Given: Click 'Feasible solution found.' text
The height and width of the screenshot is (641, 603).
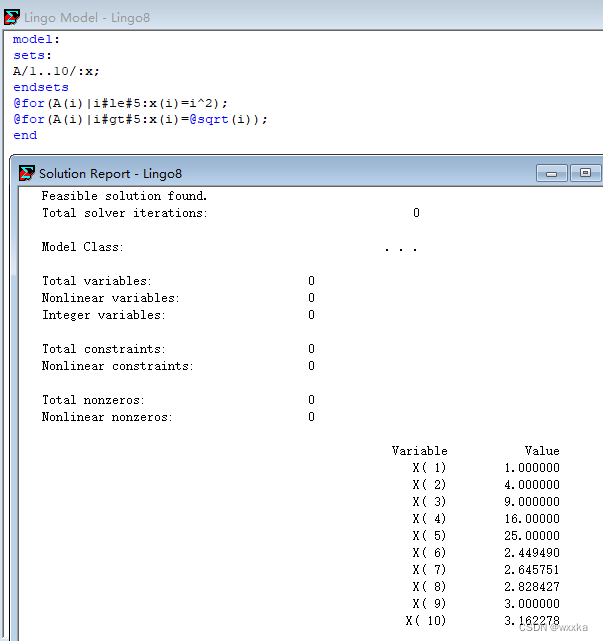Looking at the screenshot, I should (124, 196).
